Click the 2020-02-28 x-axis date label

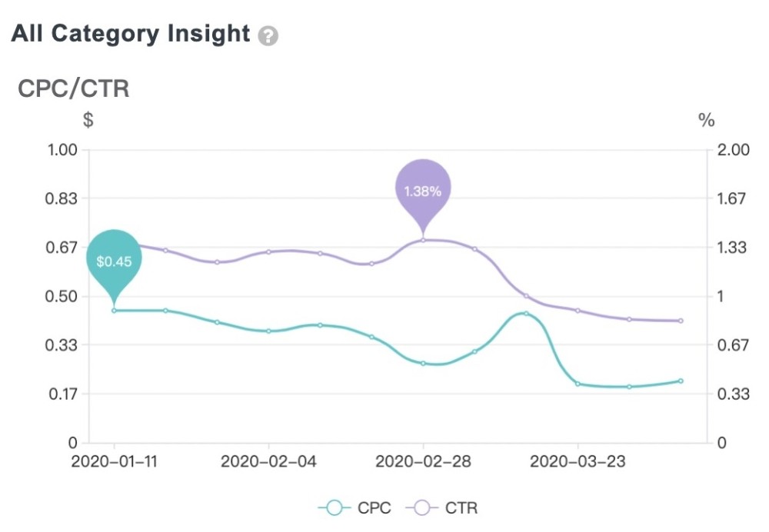pos(423,461)
